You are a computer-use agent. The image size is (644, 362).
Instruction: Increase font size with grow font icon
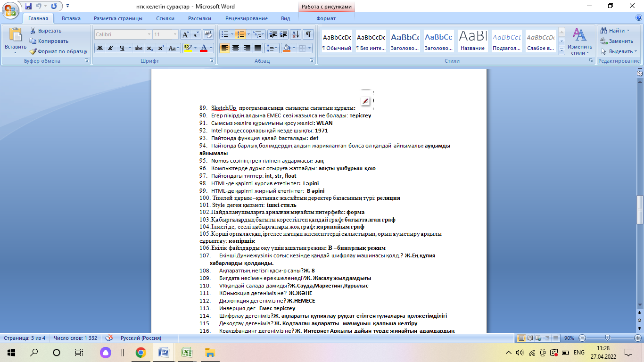186,34
